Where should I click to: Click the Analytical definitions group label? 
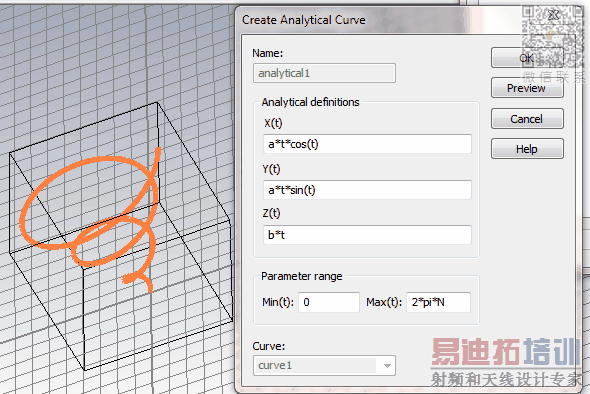pos(310,102)
